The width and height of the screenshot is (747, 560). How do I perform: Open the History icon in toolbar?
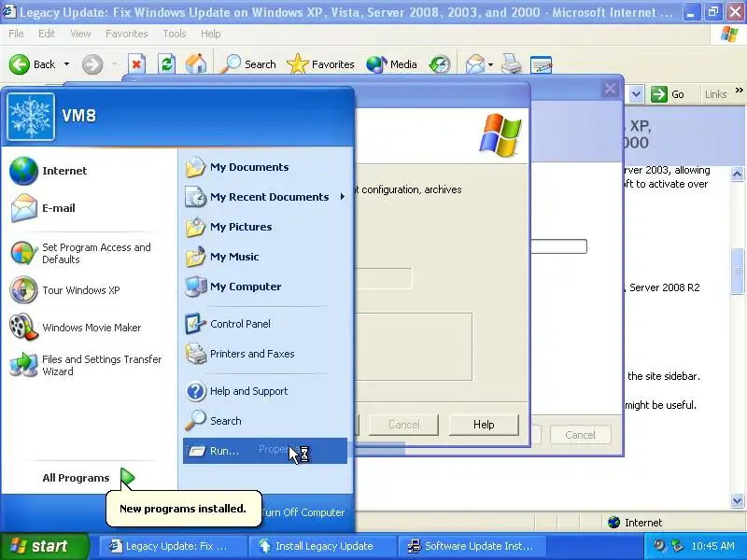point(439,64)
